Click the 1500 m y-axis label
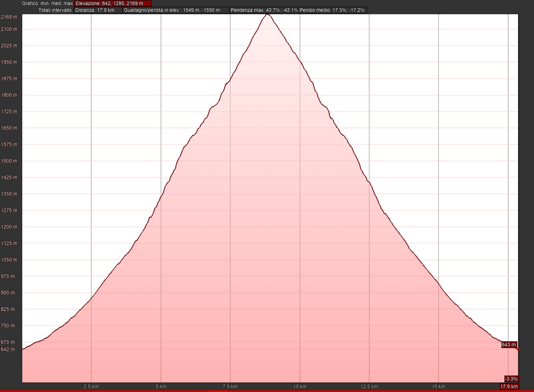This screenshot has width=534, height=392. coord(9,161)
